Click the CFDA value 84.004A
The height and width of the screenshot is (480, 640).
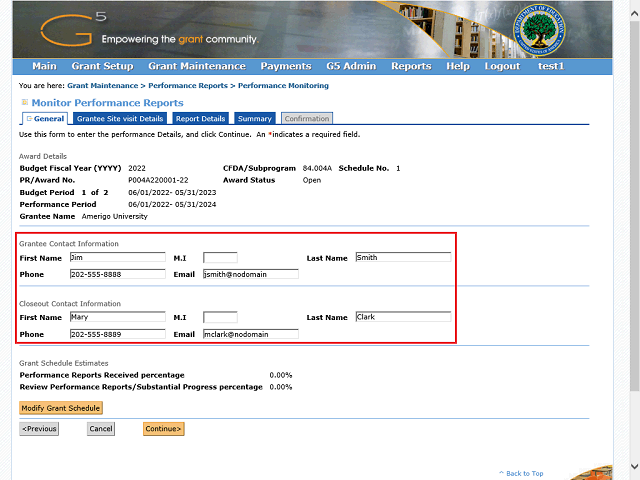tap(317, 169)
